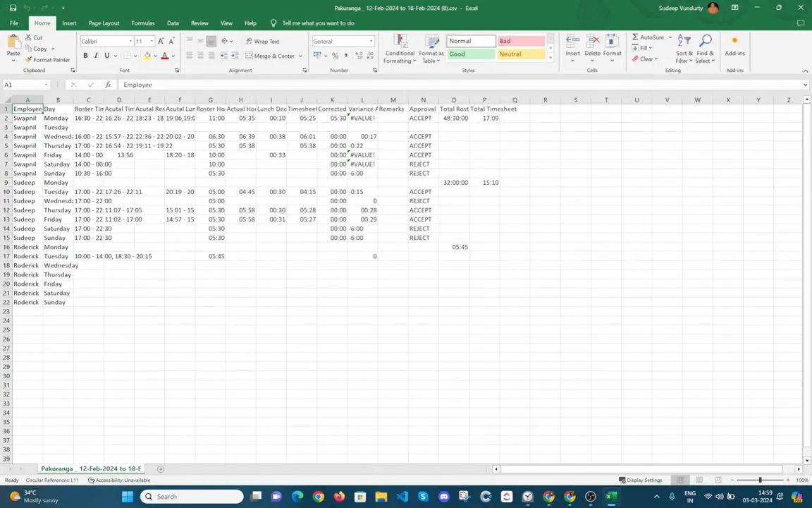Increase decimal places
The image size is (812, 508).
359,56
